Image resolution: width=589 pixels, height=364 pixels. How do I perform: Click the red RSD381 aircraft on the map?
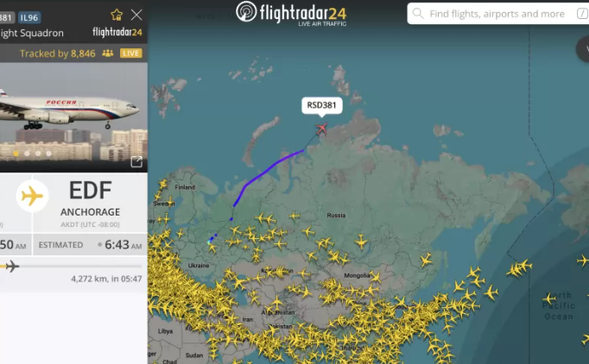pyautogui.click(x=321, y=129)
